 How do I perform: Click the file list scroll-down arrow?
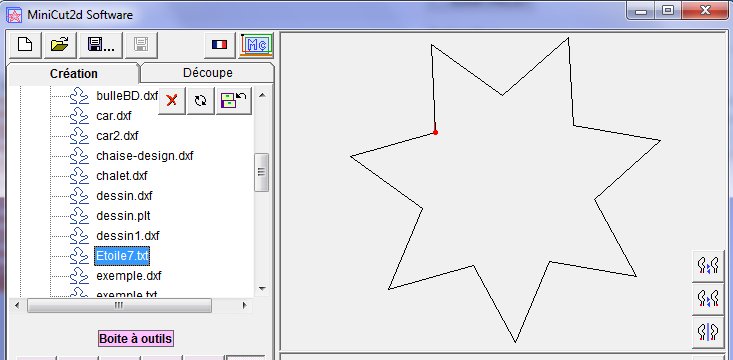pyautogui.click(x=262, y=288)
